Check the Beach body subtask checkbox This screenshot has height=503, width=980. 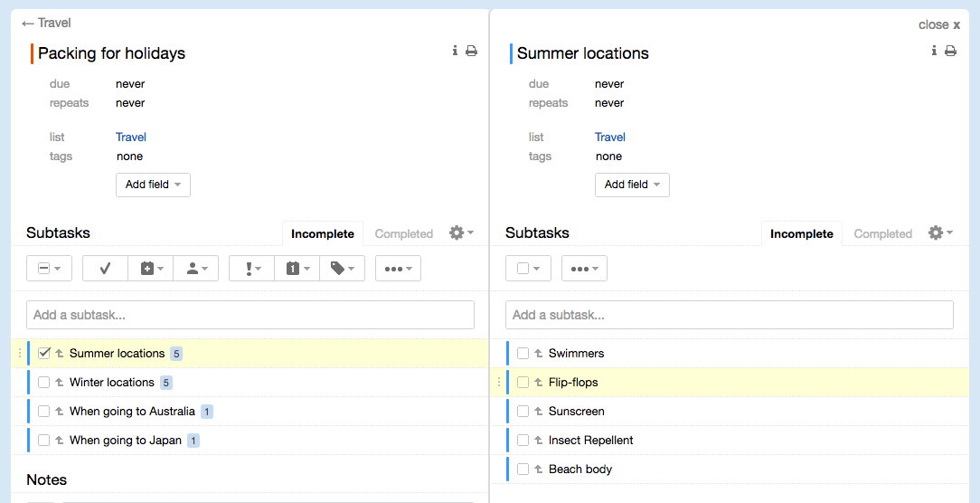(x=523, y=470)
